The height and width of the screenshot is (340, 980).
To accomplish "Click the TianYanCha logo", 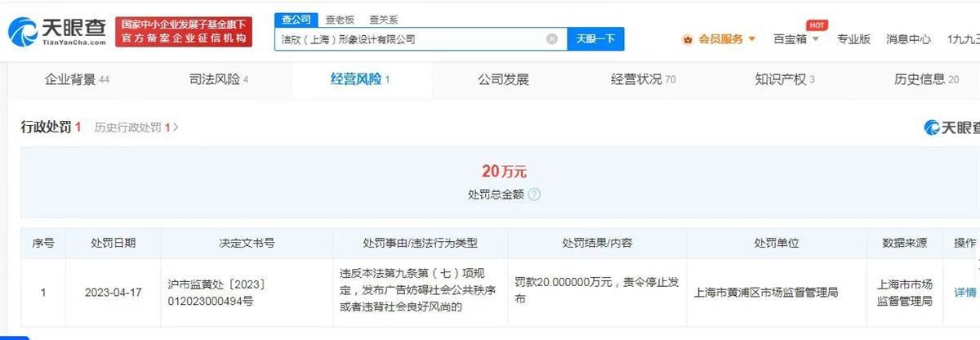I will tap(58, 33).
